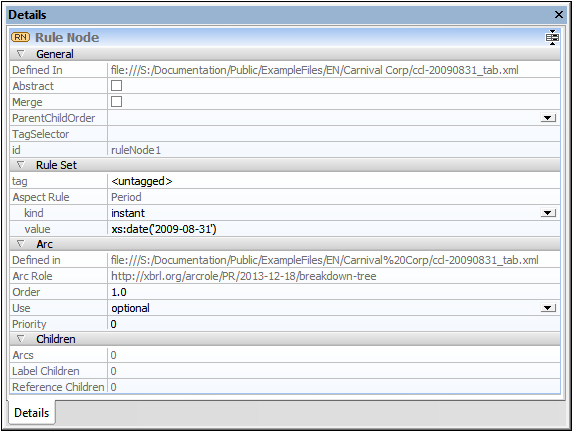This screenshot has width=573, height=432.
Task: Click the TagSelector value field
Action: pyautogui.click(x=334, y=134)
